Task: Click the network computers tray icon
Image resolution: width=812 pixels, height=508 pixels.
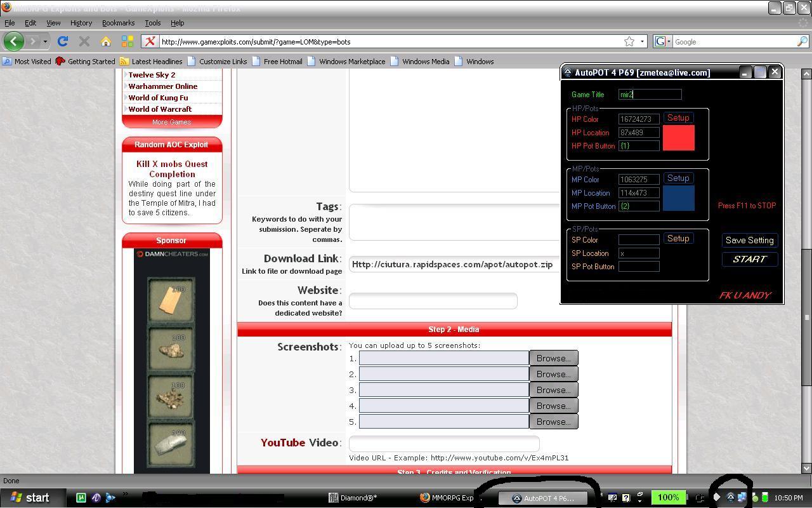Action: (x=742, y=498)
